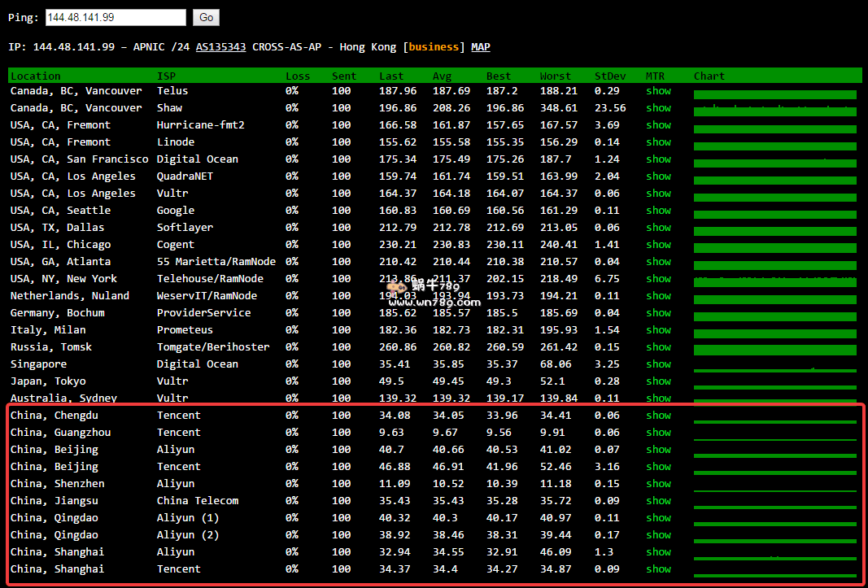This screenshot has width=868, height=588.
Task: Show MTR for Hurricane-fmt2 Fremont row
Action: pos(658,125)
